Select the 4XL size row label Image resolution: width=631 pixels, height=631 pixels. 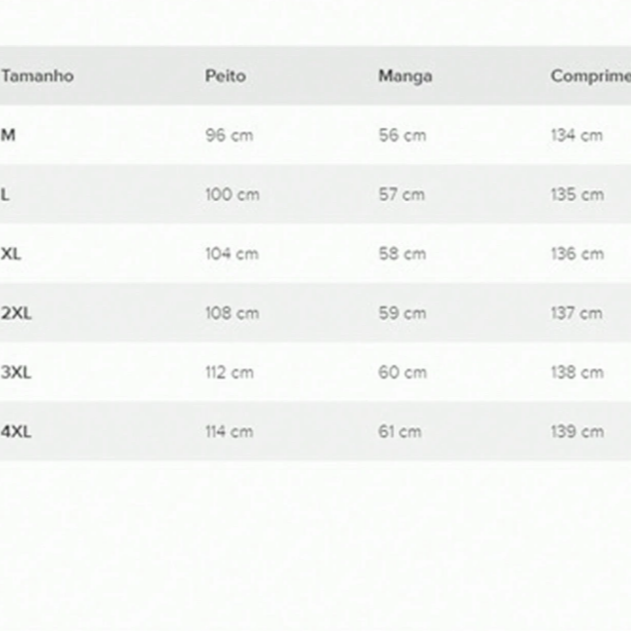pyautogui.click(x=16, y=431)
